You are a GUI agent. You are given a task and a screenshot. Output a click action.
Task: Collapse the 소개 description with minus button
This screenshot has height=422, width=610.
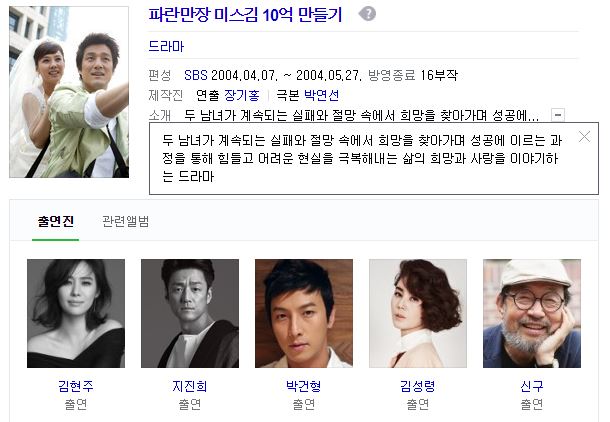558,115
